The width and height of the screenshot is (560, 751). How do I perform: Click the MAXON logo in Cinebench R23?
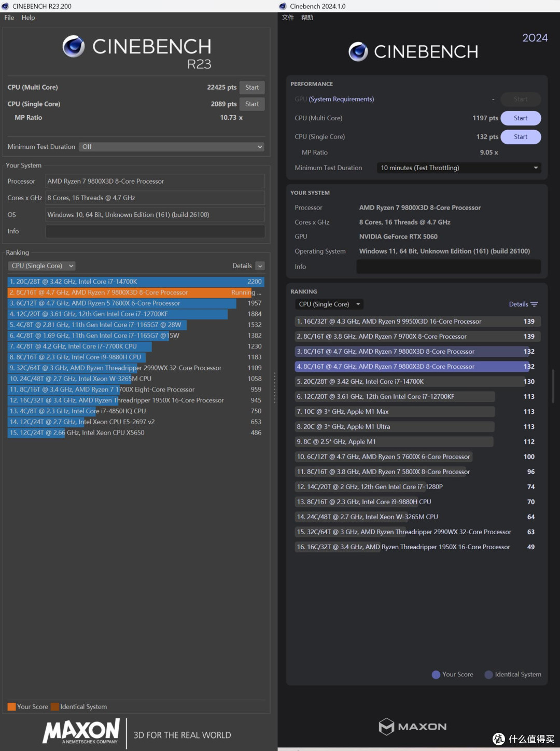point(81,731)
